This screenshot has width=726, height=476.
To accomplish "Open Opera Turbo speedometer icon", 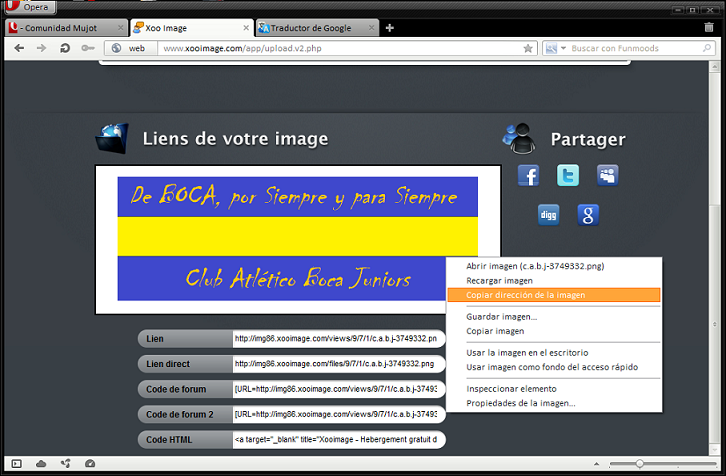I will pyautogui.click(x=90, y=463).
